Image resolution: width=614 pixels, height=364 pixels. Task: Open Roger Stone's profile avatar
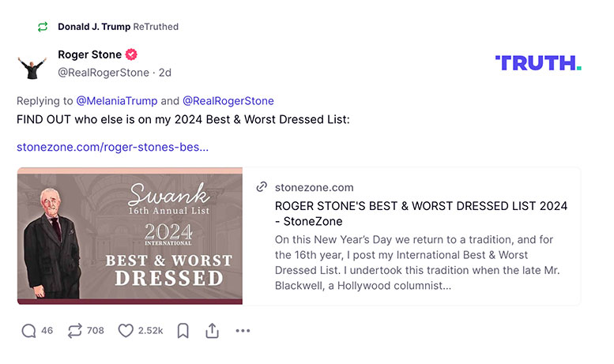32,64
